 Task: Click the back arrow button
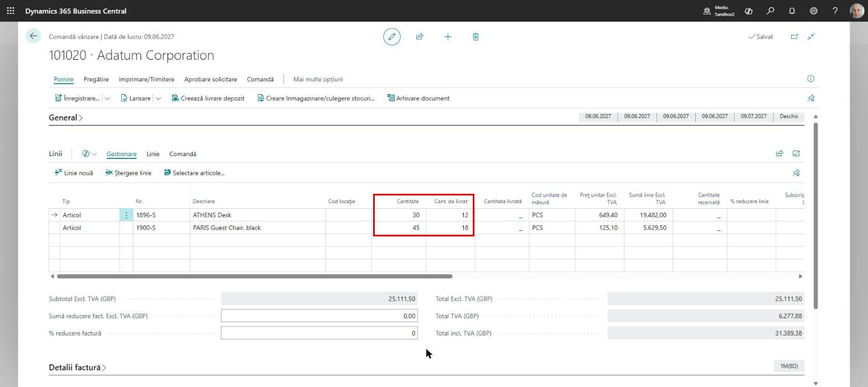[33, 36]
